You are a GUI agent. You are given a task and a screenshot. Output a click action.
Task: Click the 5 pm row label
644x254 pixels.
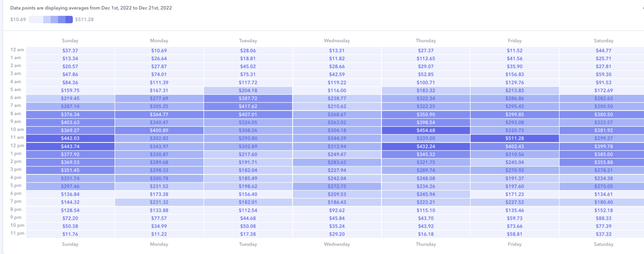[16, 185]
